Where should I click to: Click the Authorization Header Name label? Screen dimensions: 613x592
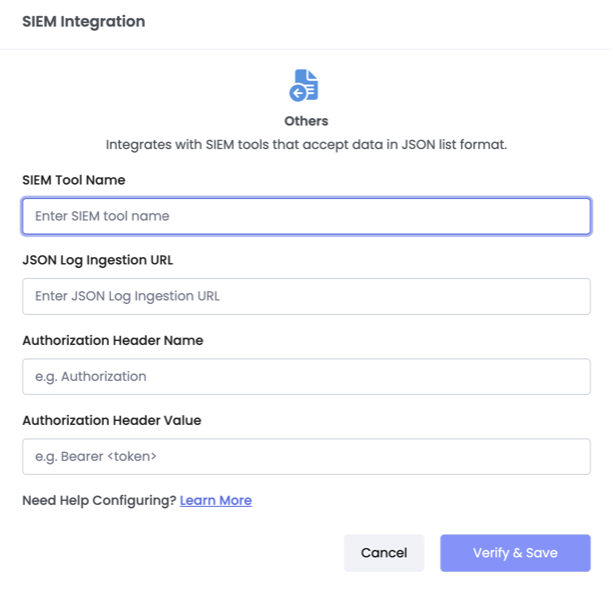(x=112, y=340)
